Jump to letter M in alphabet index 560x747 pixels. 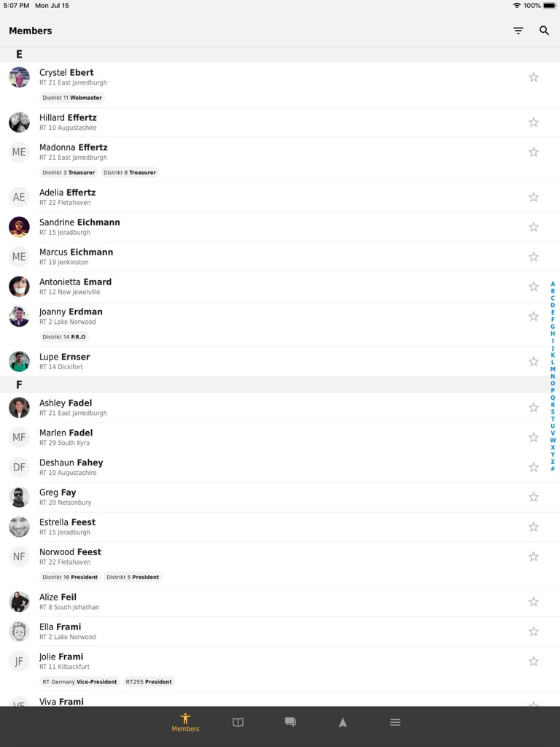point(553,369)
